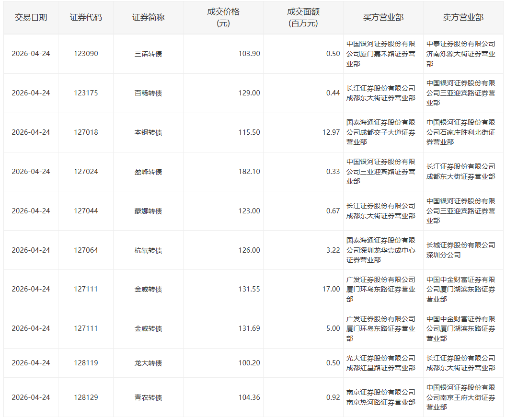Open the 本钢转债 bond entry
Image resolution: width=506 pixels, height=420 pixels.
click(148, 132)
